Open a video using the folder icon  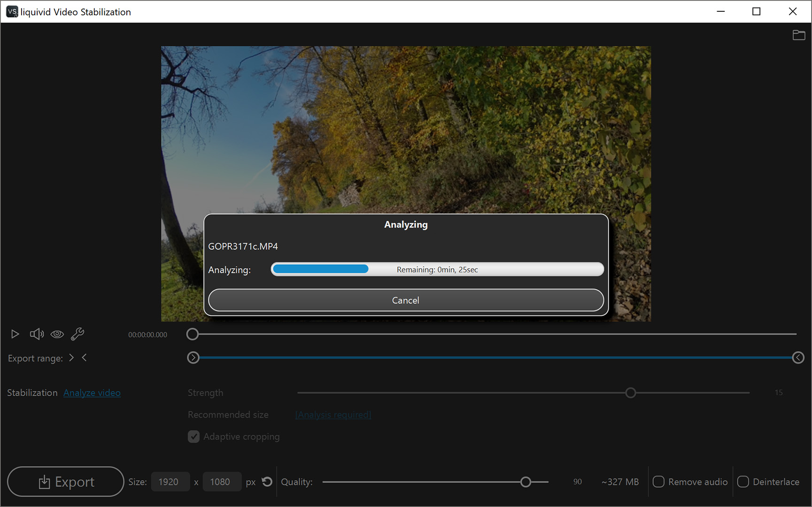click(798, 35)
